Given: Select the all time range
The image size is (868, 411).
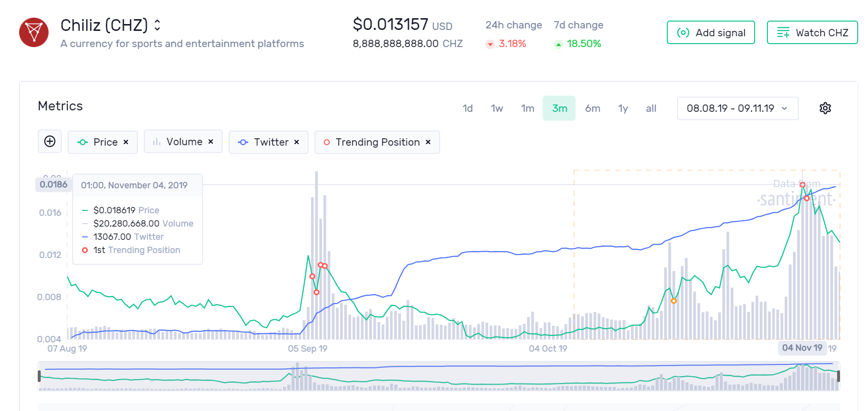Looking at the screenshot, I should [x=651, y=108].
